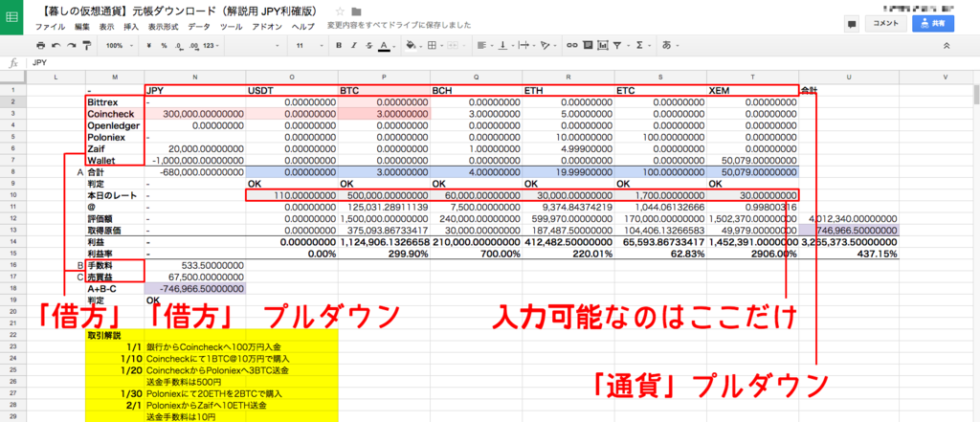This screenshot has height=422, width=980.
Task: Toggle strikethrough formatting
Action: 368,46
